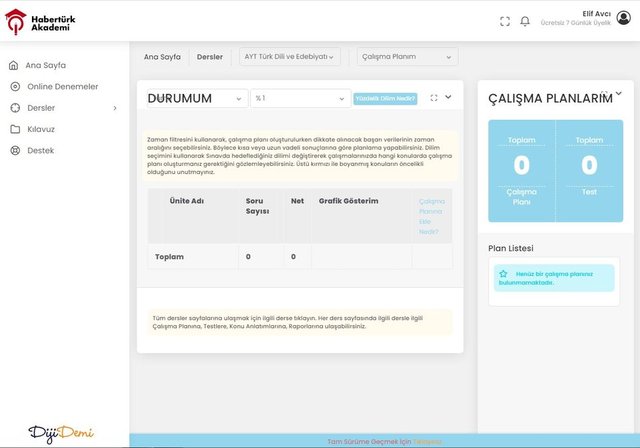
Task: Expand the Dersler sidebar submenu
Action: coord(114,108)
